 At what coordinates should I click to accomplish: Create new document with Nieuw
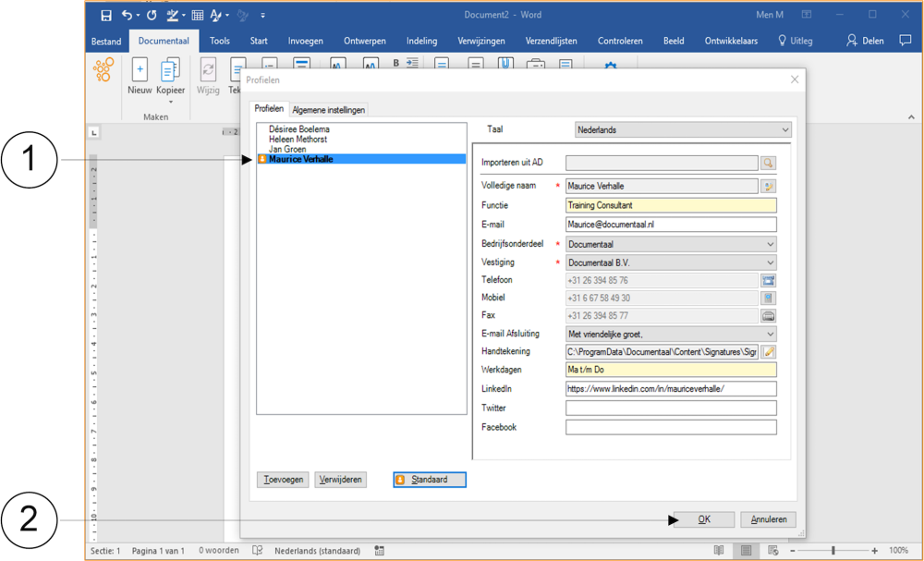(140, 77)
